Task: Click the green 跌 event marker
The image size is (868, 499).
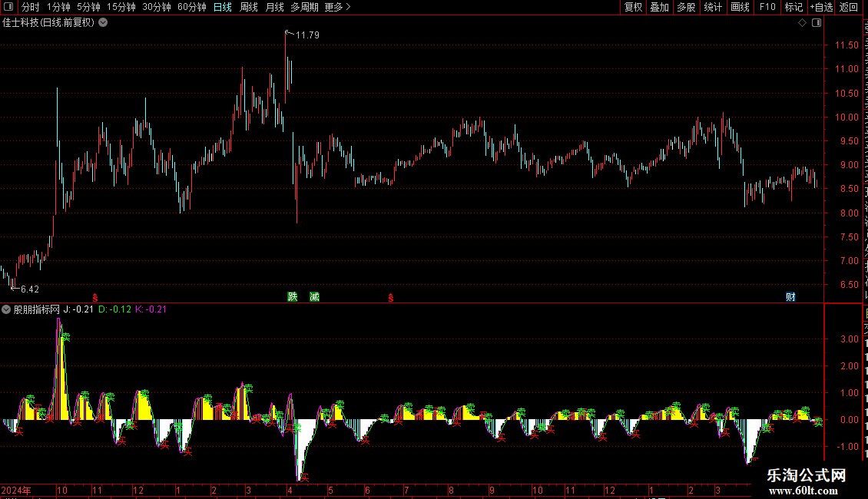Action: 293,296
